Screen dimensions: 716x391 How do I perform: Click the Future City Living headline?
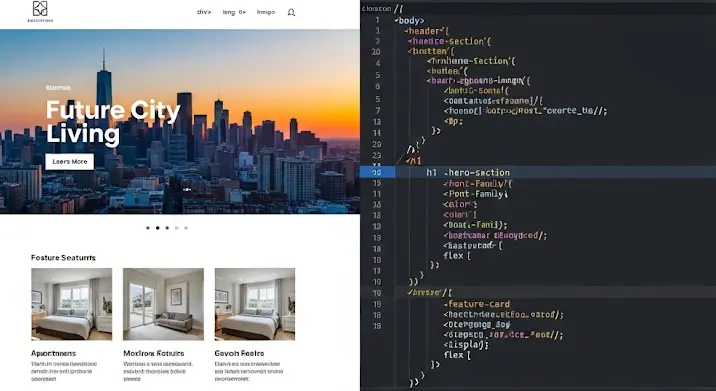coord(113,122)
